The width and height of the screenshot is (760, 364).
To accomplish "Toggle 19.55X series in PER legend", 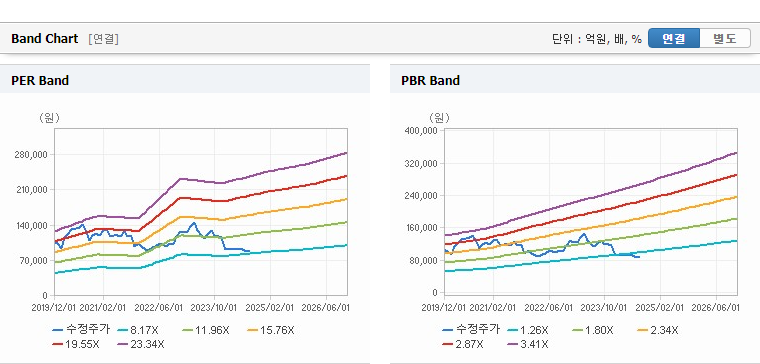I will tap(75, 344).
